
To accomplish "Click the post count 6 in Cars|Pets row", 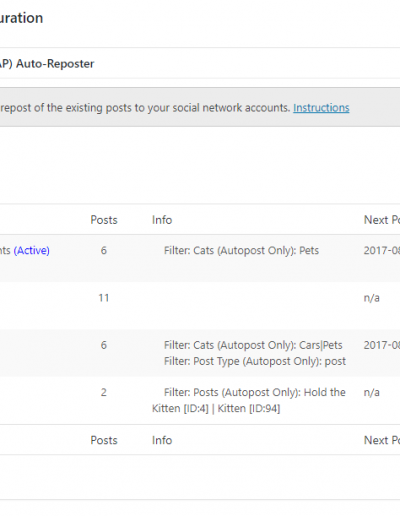I will coord(104,345).
